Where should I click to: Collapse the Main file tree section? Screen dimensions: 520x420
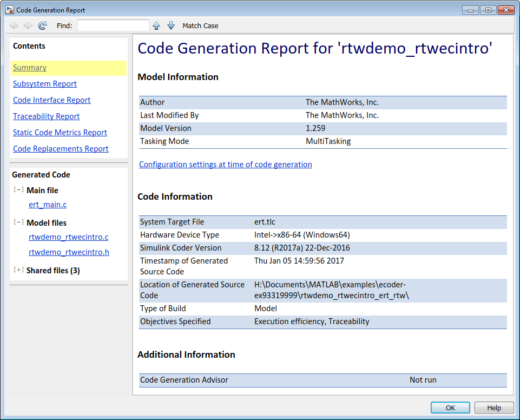pyautogui.click(x=18, y=190)
